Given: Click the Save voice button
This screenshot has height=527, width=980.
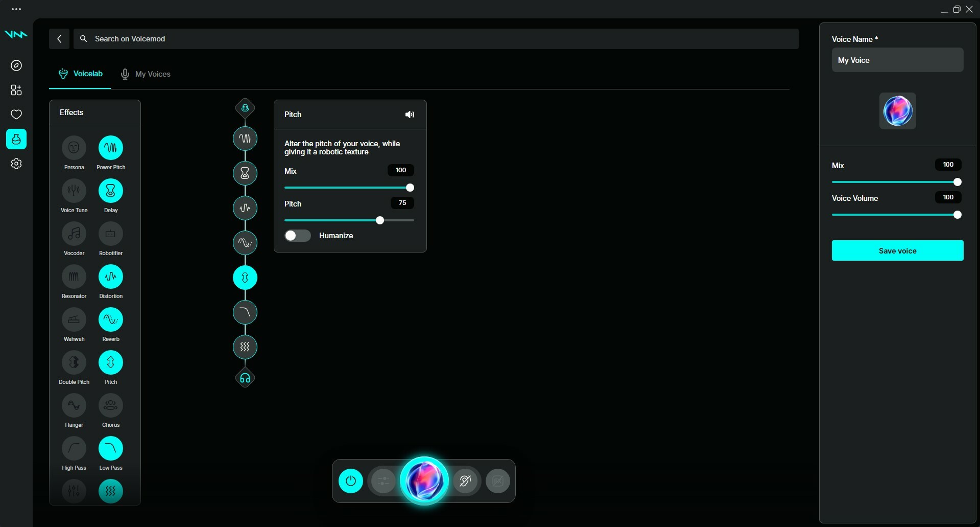Looking at the screenshot, I should tap(897, 250).
